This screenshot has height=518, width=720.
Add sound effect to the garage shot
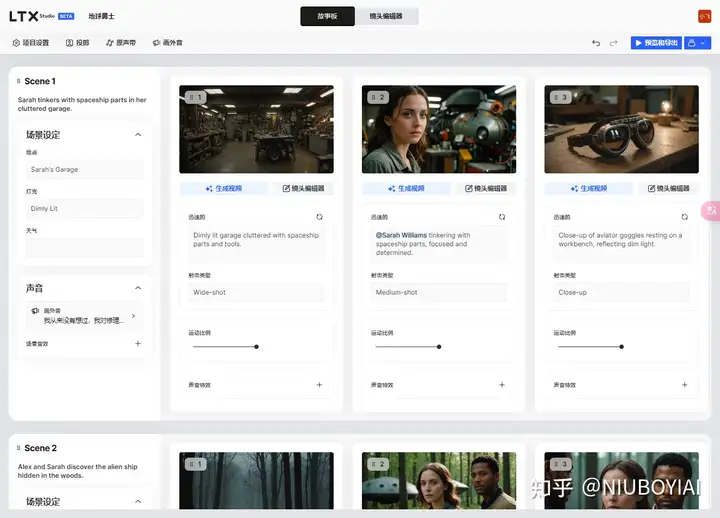tap(319, 385)
